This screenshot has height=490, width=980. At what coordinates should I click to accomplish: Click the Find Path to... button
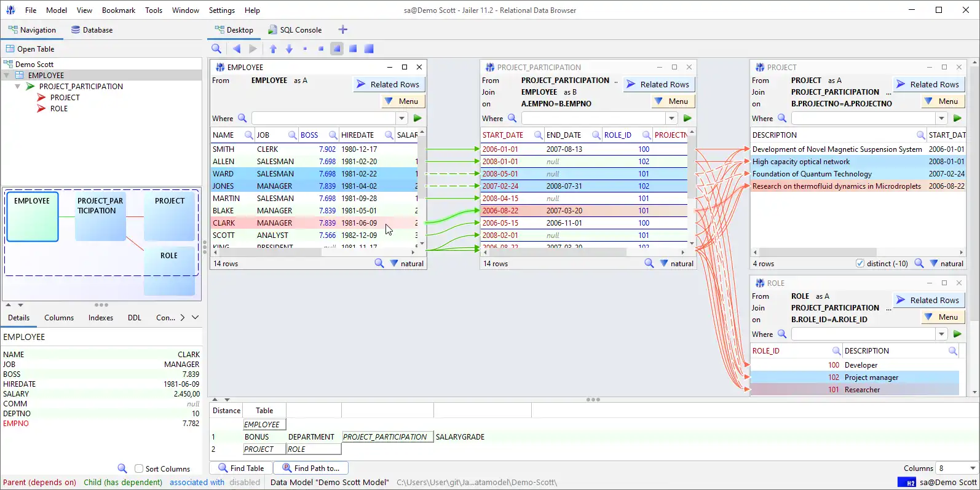[x=310, y=468]
